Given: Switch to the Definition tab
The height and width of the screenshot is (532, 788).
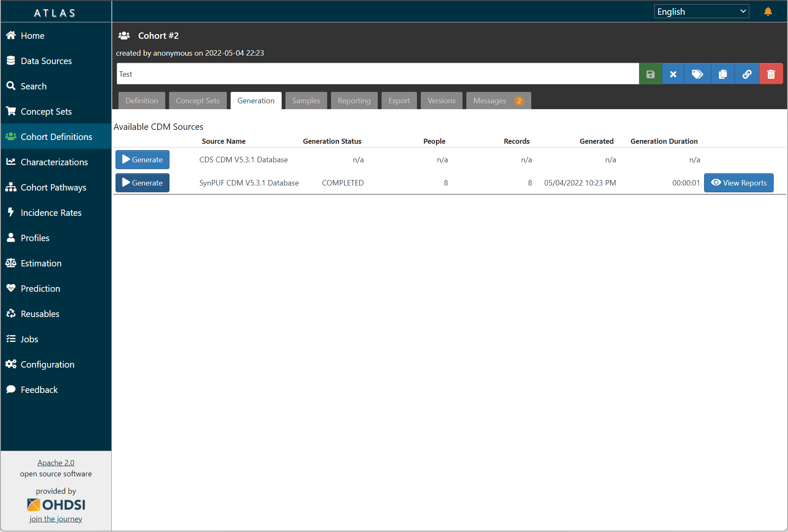Looking at the screenshot, I should [x=142, y=101].
